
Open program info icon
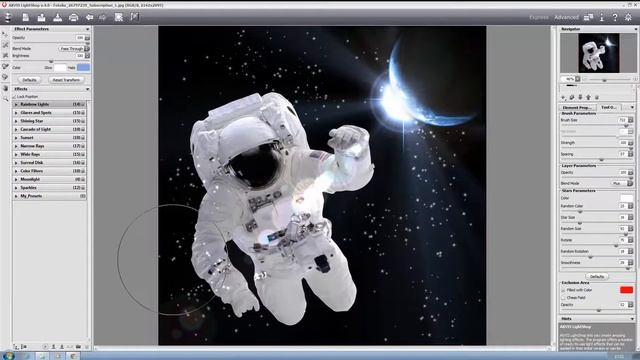tap(602, 17)
